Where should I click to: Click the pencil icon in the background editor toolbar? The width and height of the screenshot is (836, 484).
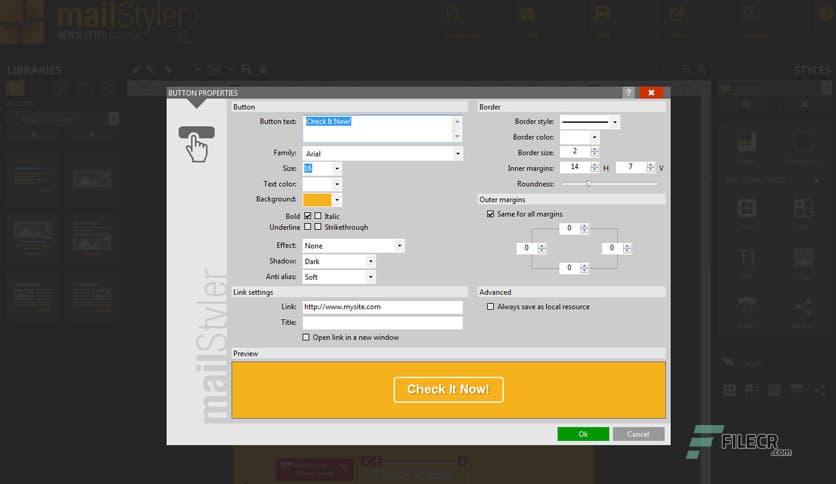pos(136,69)
